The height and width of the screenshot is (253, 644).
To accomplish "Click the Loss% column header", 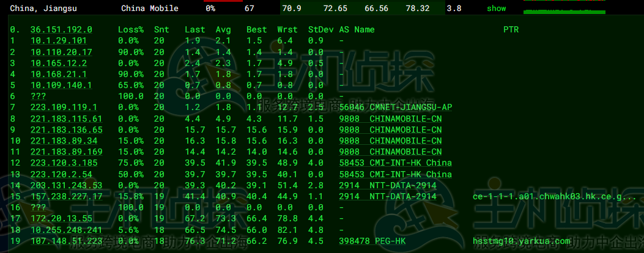I will [131, 29].
